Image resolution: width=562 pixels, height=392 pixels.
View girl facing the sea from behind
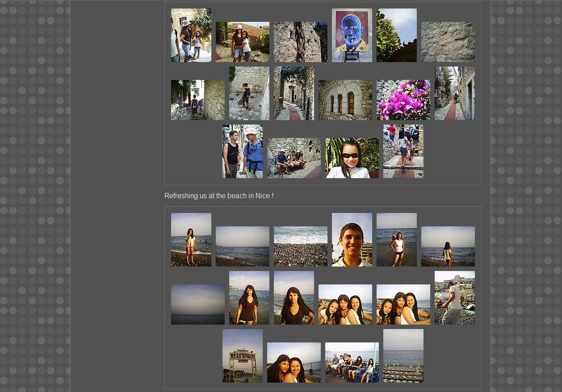tap(448, 246)
